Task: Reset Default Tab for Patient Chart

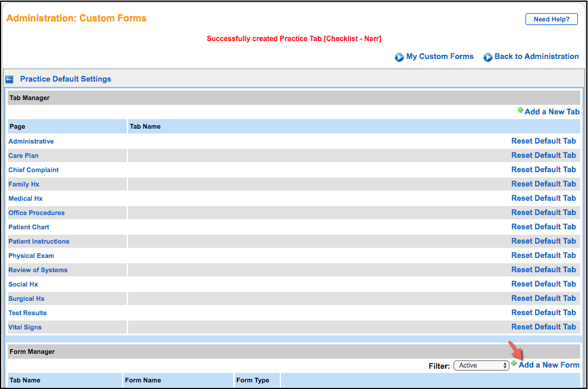Action: click(x=543, y=227)
